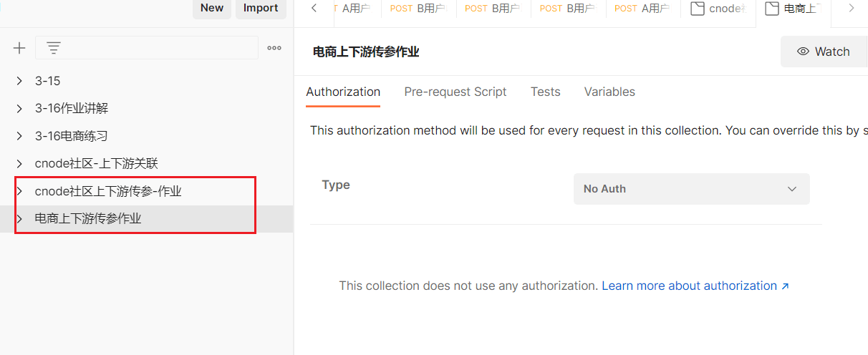Switch to the Pre-request Script tab
Viewport: 868px width, 355px height.
455,92
